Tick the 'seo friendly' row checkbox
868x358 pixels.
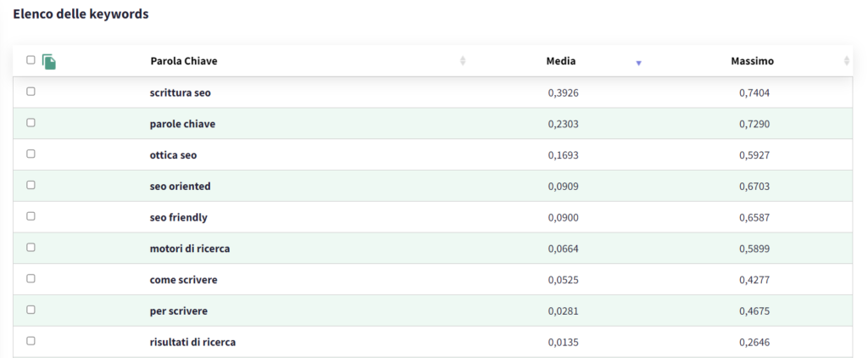tap(31, 216)
